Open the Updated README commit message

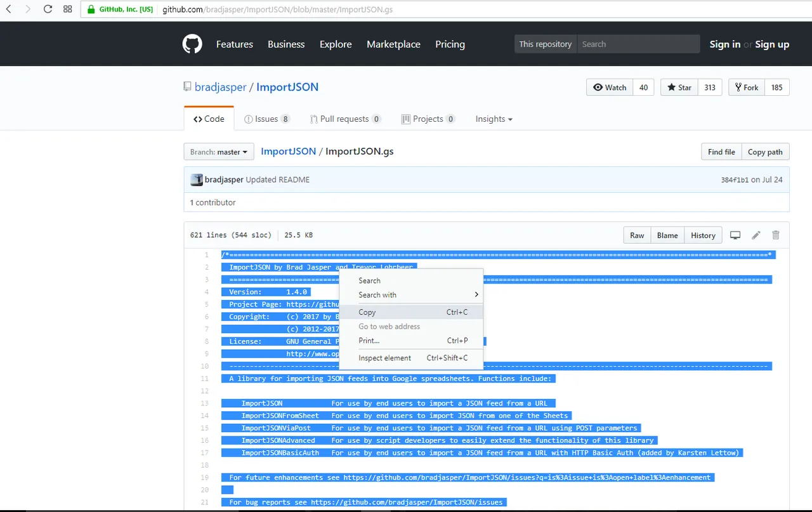(278, 180)
